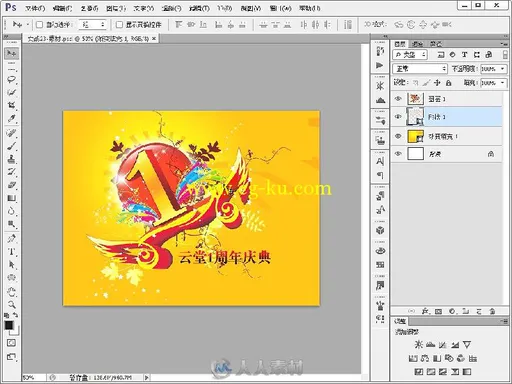Filter layers by adjustment layers
512x384 pixels.
pos(453,55)
